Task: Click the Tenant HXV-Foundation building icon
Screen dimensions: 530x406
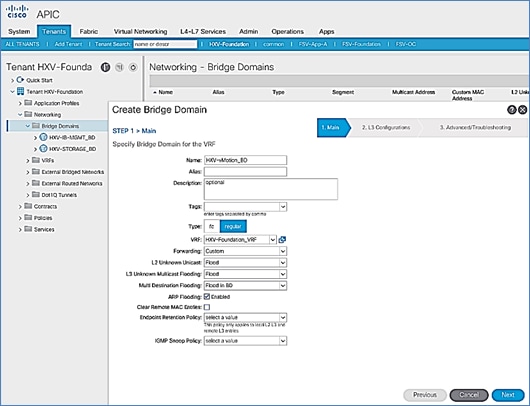Action: pos(21,91)
